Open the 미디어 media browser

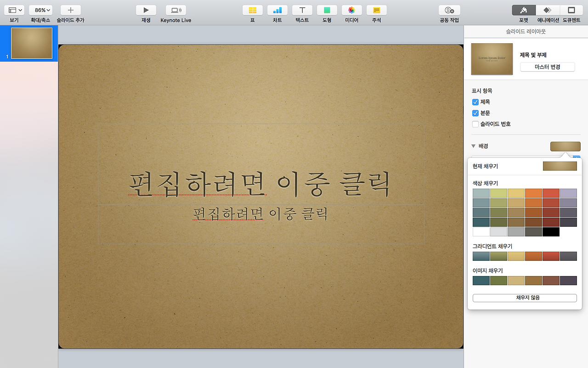[x=351, y=10]
